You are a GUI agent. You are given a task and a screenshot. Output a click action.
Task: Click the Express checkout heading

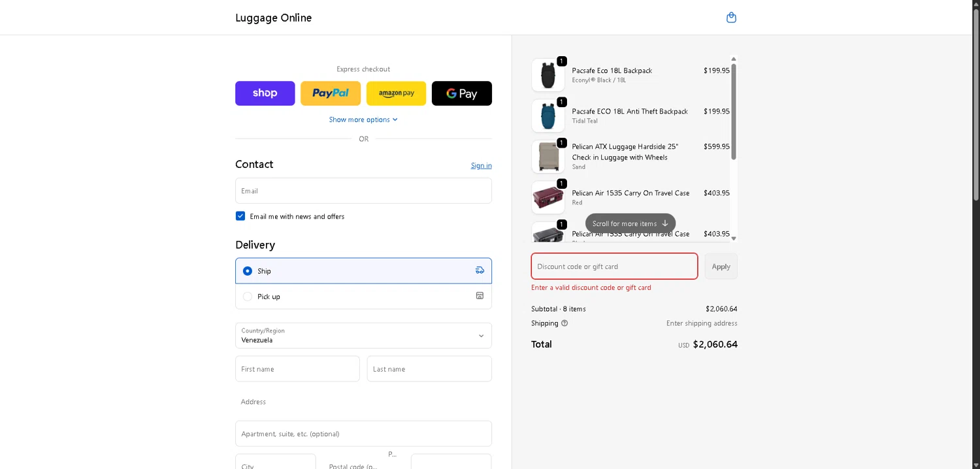(x=363, y=69)
